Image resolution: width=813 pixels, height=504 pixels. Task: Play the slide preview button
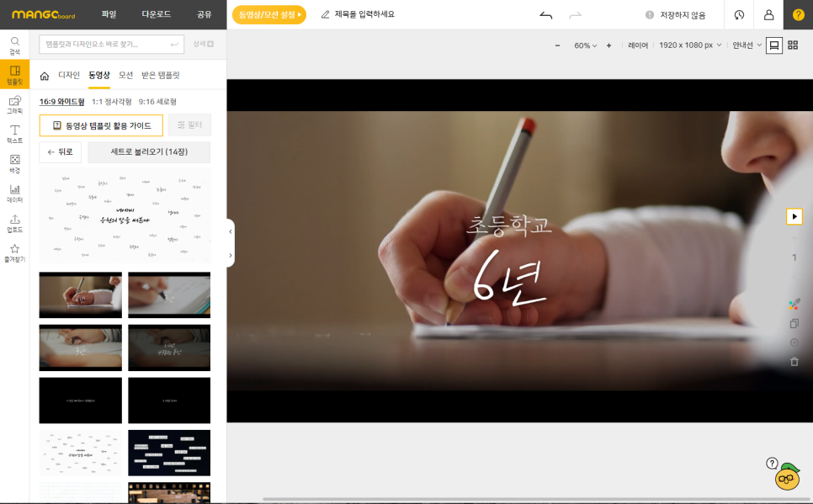[794, 216]
